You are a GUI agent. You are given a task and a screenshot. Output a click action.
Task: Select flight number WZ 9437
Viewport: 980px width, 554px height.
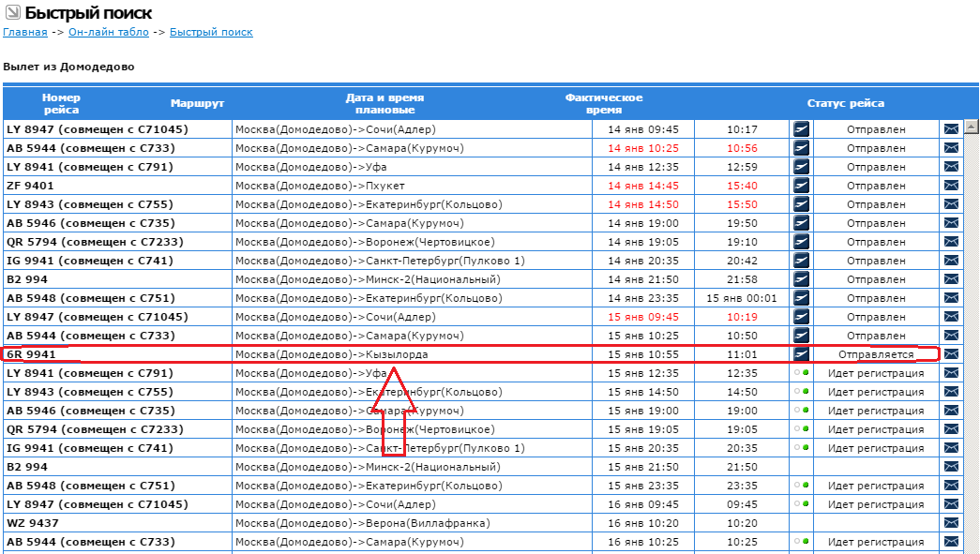tap(33, 523)
